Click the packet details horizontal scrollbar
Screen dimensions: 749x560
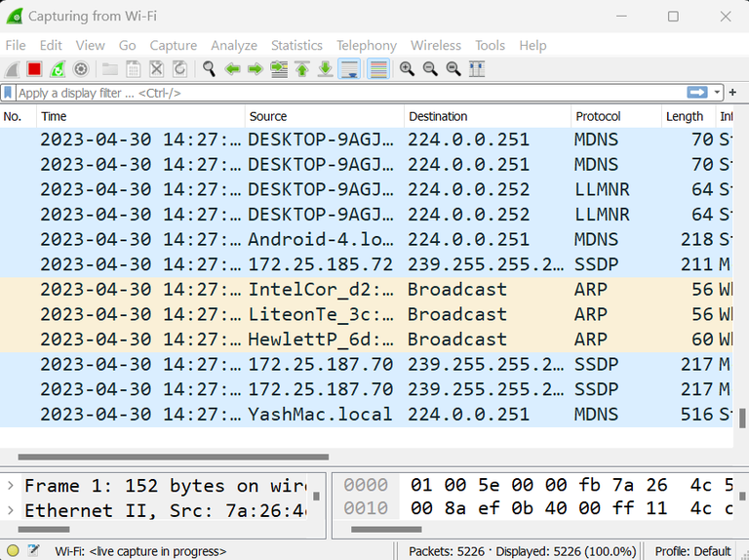pos(44,530)
